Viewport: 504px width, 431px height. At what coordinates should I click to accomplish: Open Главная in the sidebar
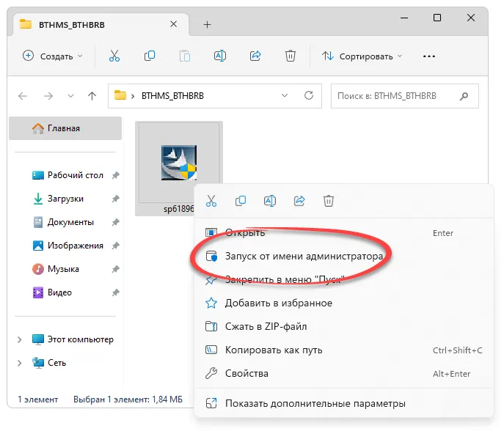65,128
